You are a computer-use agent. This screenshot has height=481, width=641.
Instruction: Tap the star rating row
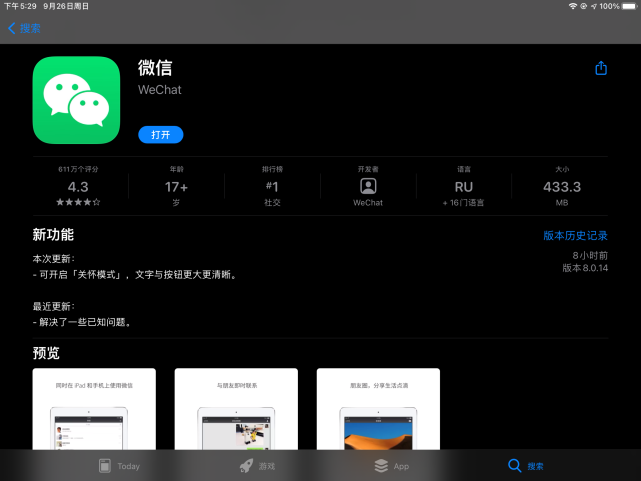pos(78,202)
